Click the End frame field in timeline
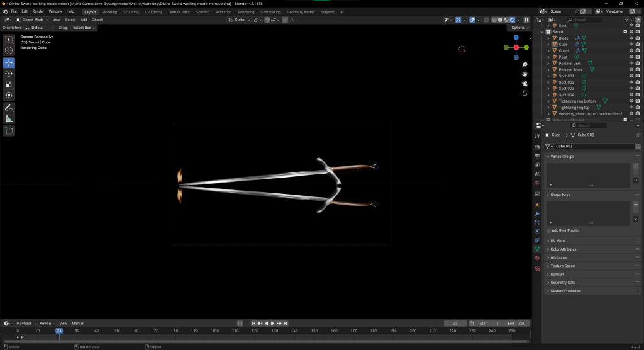The image size is (644, 350). [x=515, y=323]
